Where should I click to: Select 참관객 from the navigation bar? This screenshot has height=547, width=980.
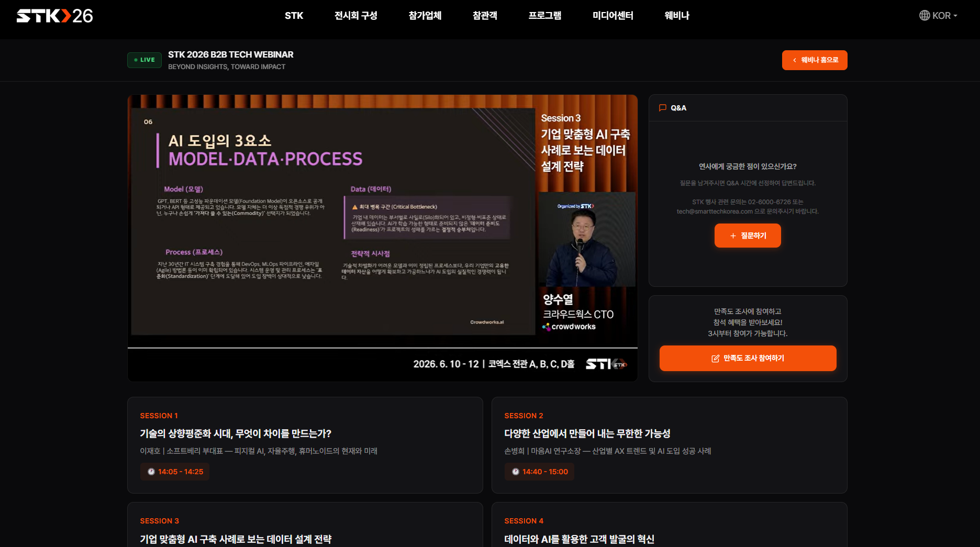pyautogui.click(x=484, y=16)
